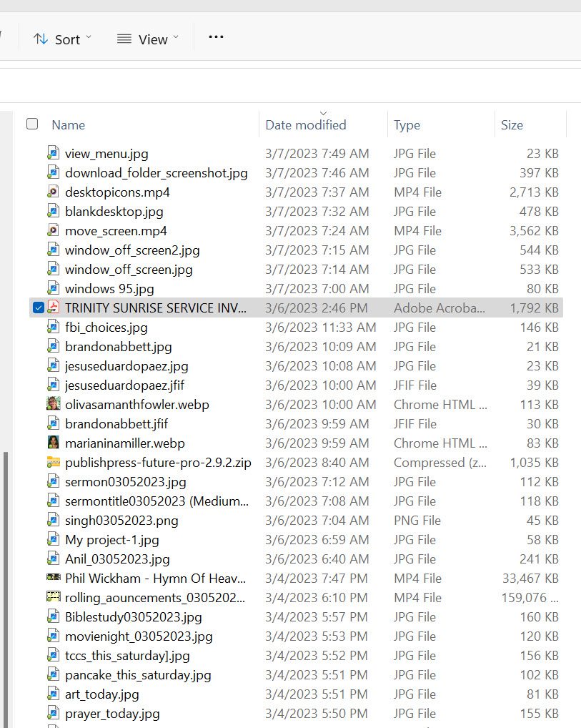Click the move_screen.mp4 video icon
The height and width of the screenshot is (728, 581).
coord(54,230)
